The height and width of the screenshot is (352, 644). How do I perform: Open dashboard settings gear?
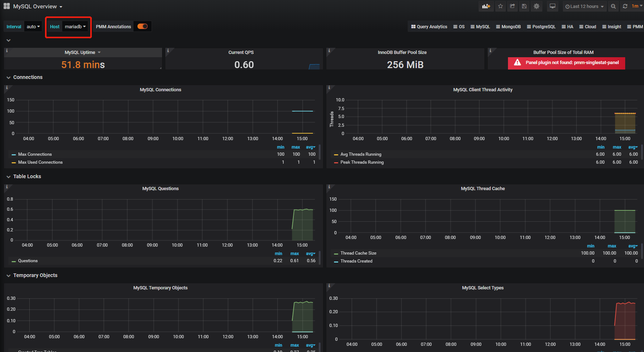(536, 7)
